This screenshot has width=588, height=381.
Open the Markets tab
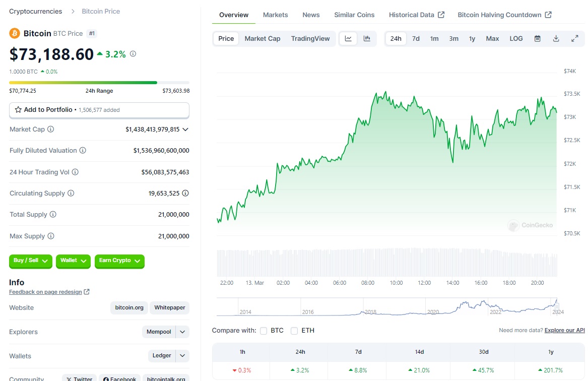275,15
